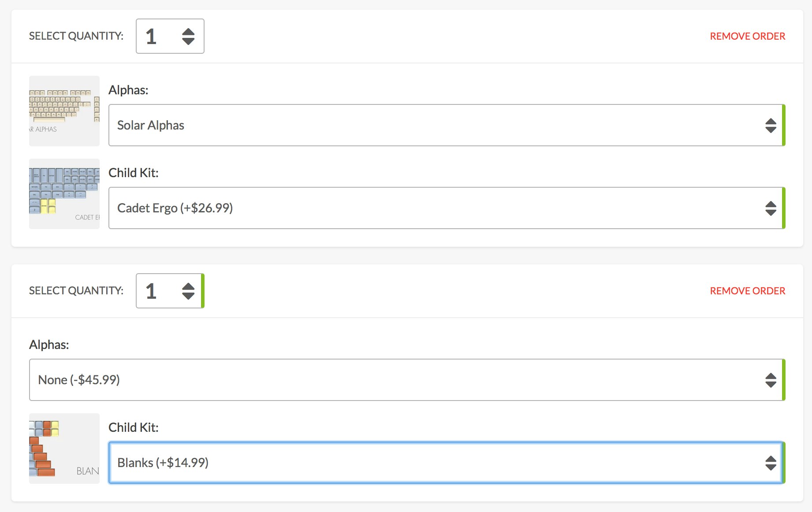This screenshot has width=812, height=512.
Task: Remove the Solar Alphas order
Action: pos(747,36)
